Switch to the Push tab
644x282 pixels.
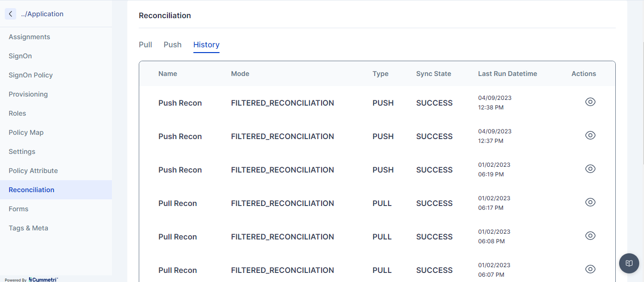[x=172, y=44]
